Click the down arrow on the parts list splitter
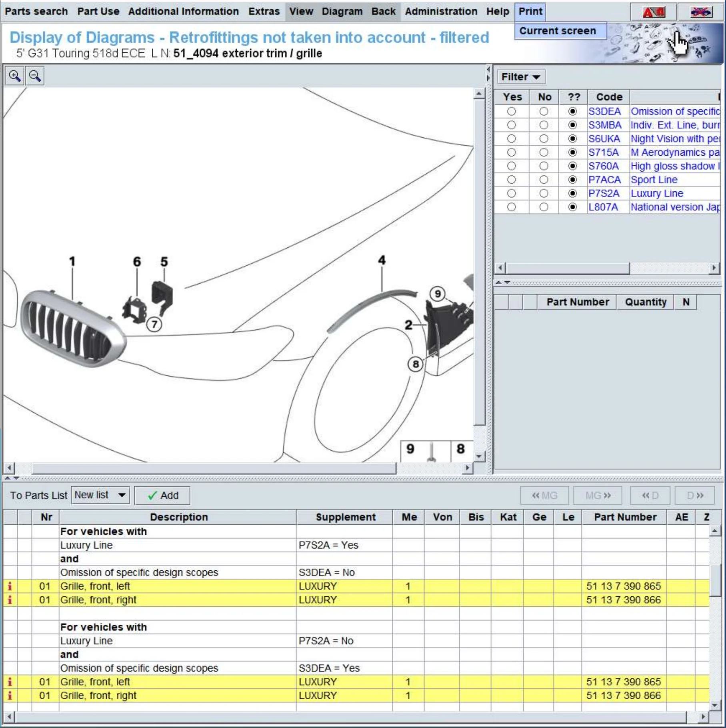Viewport: 726px width, 728px height. click(x=16, y=478)
